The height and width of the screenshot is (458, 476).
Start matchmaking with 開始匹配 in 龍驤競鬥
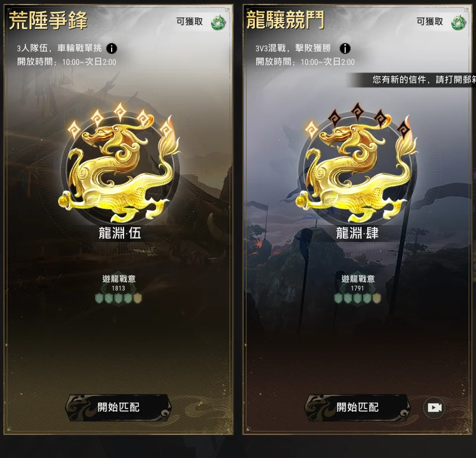[x=358, y=407]
